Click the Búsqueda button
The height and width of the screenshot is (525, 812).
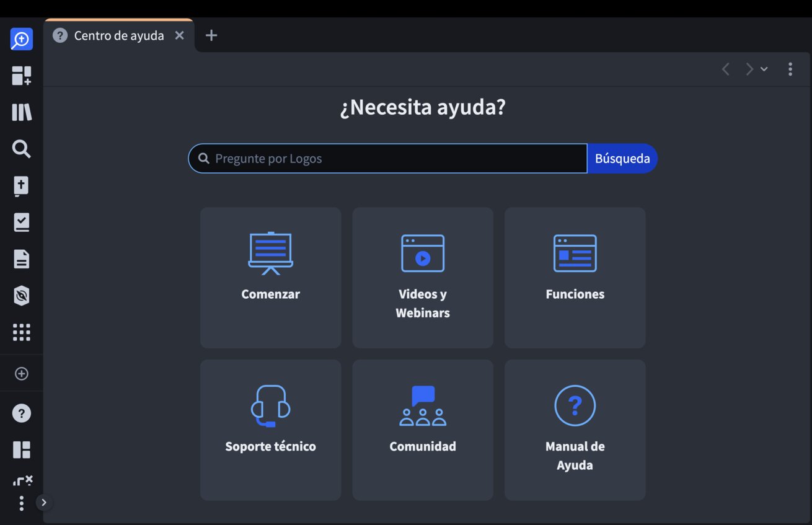622,159
